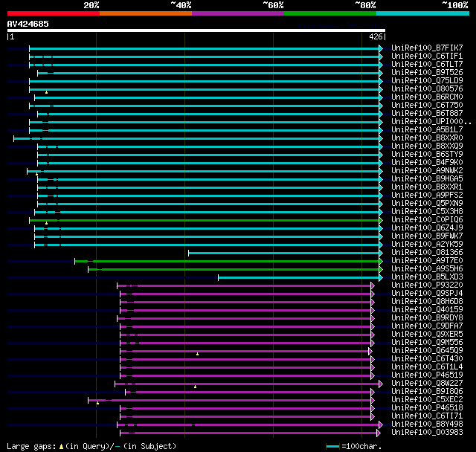Click the UniRef100_O03983 label
This screenshot has height=452, width=476.
pos(427,433)
